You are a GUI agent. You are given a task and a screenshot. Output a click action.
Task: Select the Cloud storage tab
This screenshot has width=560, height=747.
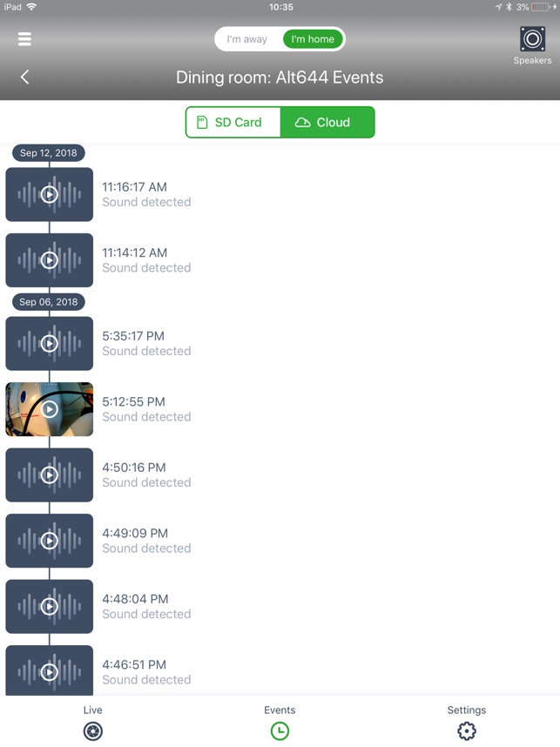coord(327,123)
